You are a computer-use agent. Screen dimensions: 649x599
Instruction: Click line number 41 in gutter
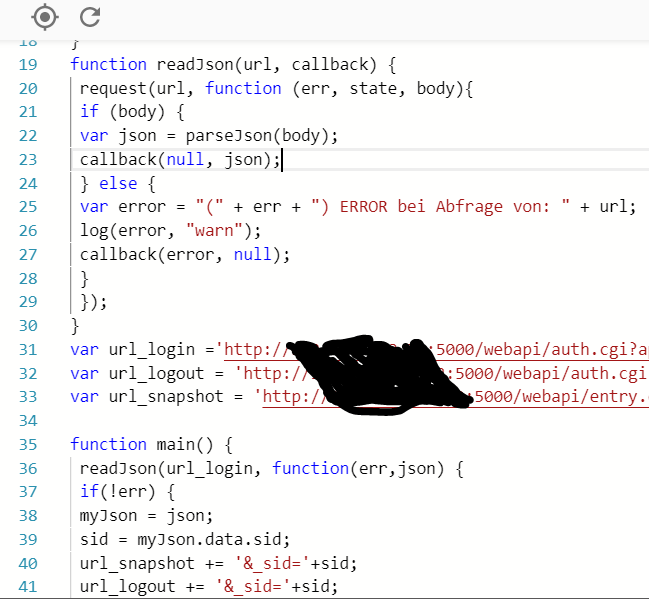(x=28, y=587)
